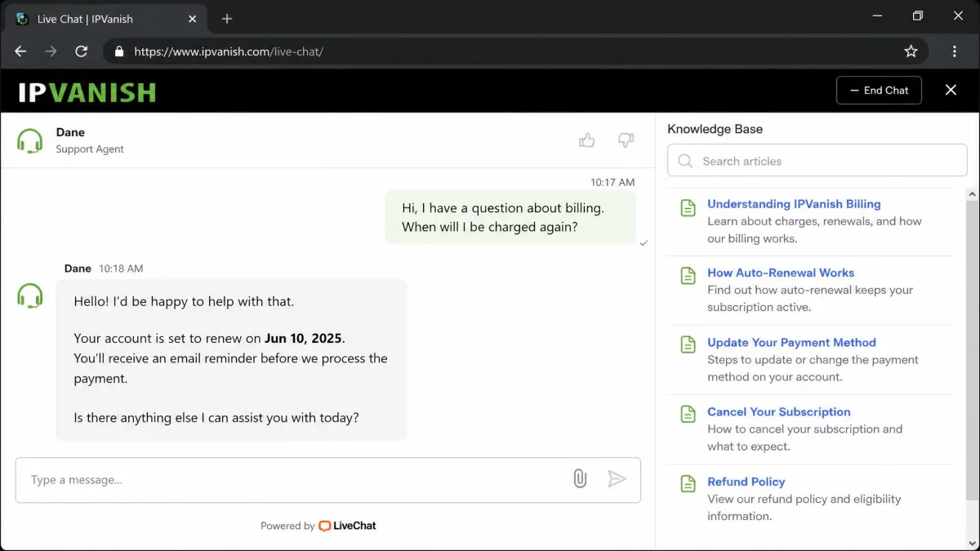Click the thumbs up rating icon

[x=586, y=140]
